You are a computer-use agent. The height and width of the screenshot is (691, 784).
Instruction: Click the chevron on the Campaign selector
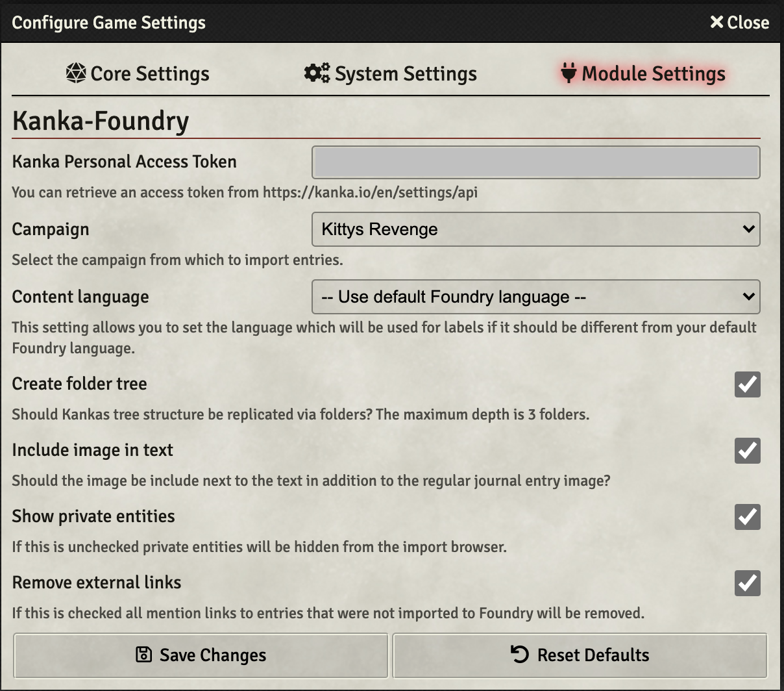750,229
